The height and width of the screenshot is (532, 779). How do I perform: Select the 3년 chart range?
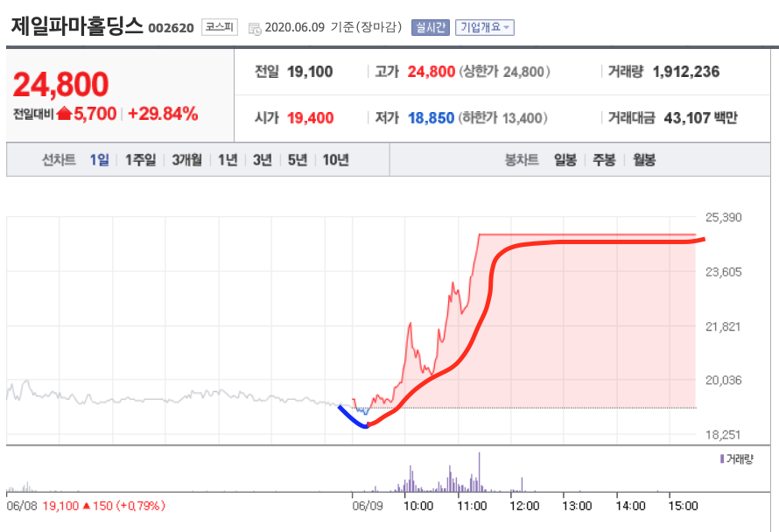263,160
